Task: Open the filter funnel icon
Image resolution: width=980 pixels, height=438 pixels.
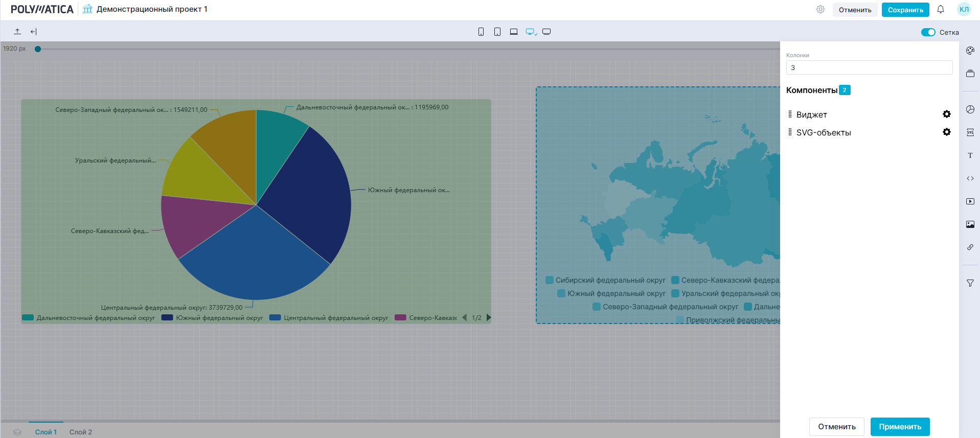Action: click(970, 283)
